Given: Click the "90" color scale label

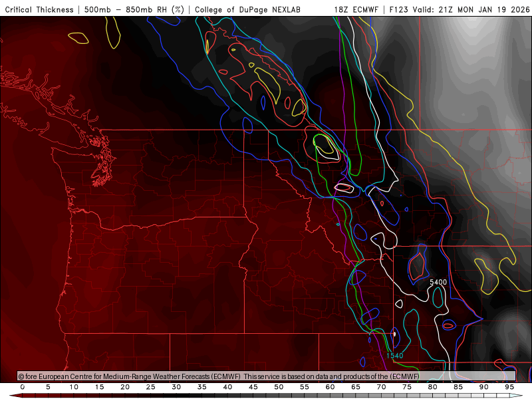Looking at the screenshot, I should point(484,387).
